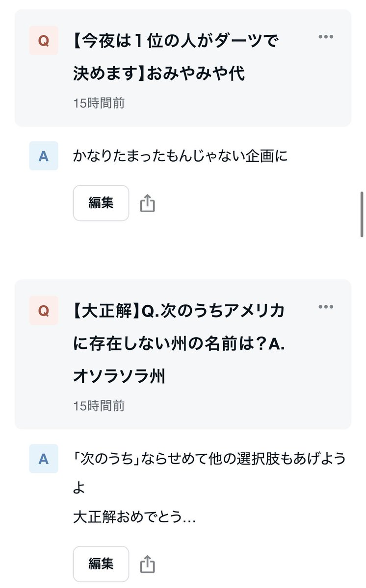
Task: Edit the answer かなりたまったもんじゃない企画に
Action: (x=101, y=203)
